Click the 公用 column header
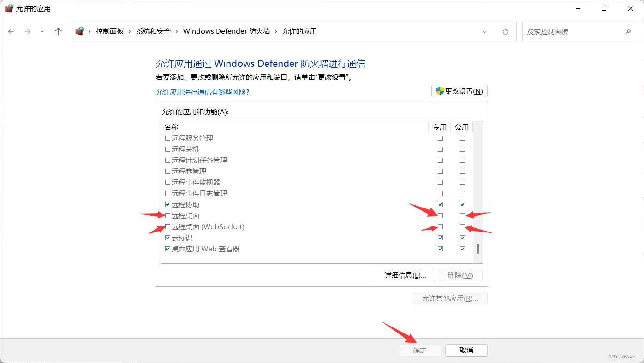The width and height of the screenshot is (644, 363). tap(462, 127)
